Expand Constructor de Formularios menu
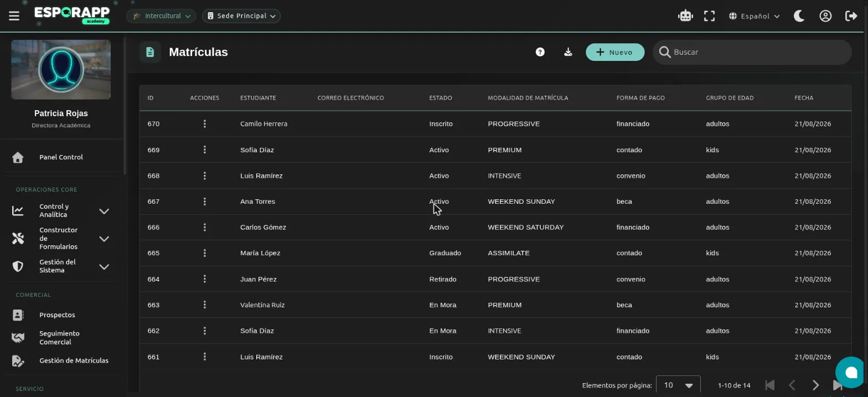This screenshot has height=397, width=868. (104, 239)
